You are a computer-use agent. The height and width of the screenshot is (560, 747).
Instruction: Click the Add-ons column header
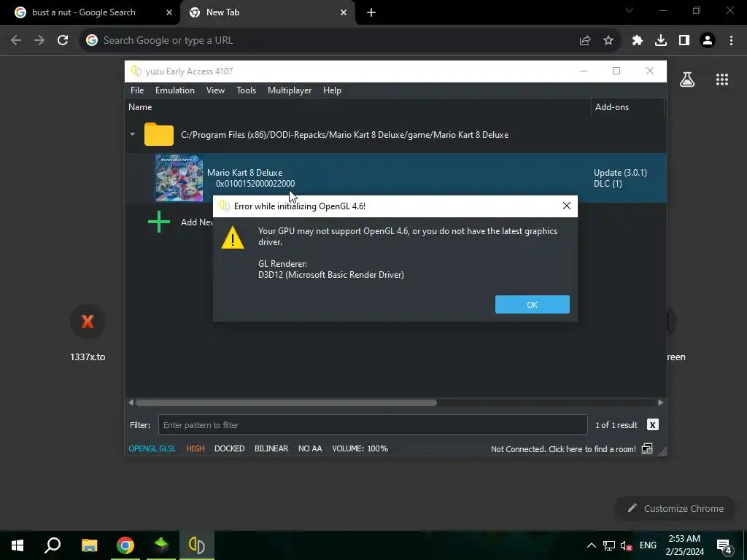click(x=612, y=107)
